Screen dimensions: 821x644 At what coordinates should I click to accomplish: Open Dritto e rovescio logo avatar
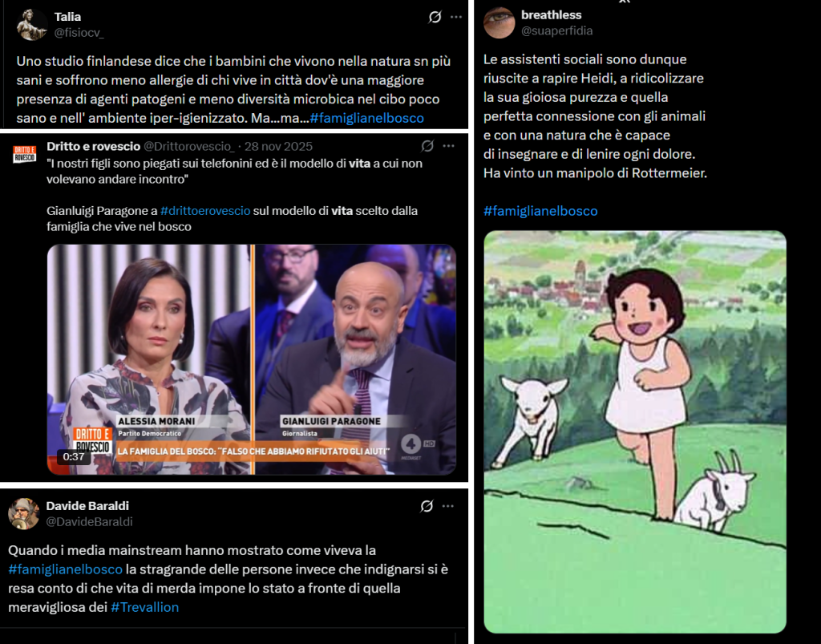coord(24,155)
